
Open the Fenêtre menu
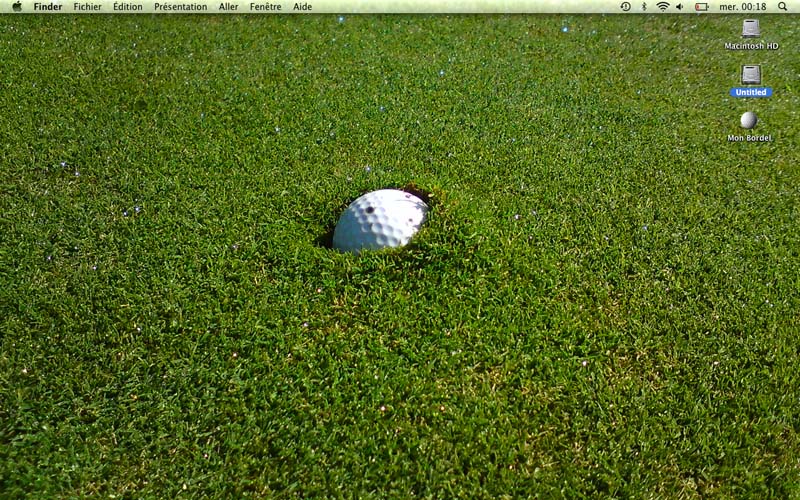[265, 7]
